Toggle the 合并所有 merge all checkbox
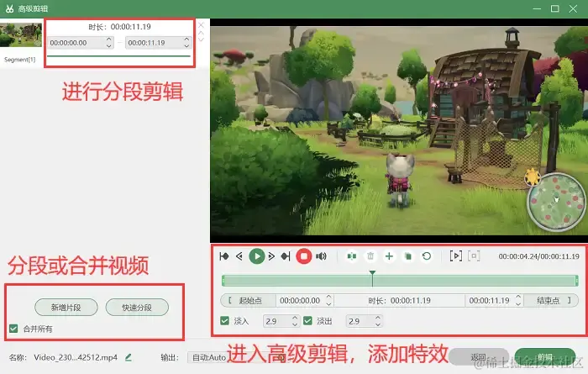The width and height of the screenshot is (588, 374). (13, 329)
